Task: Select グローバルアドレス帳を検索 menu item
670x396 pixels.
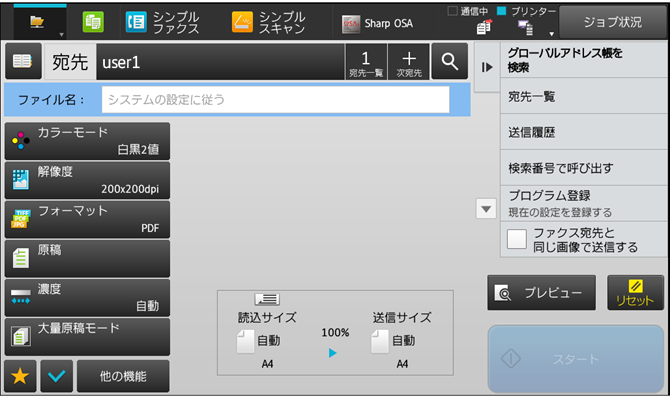Action: pyautogui.click(x=584, y=60)
